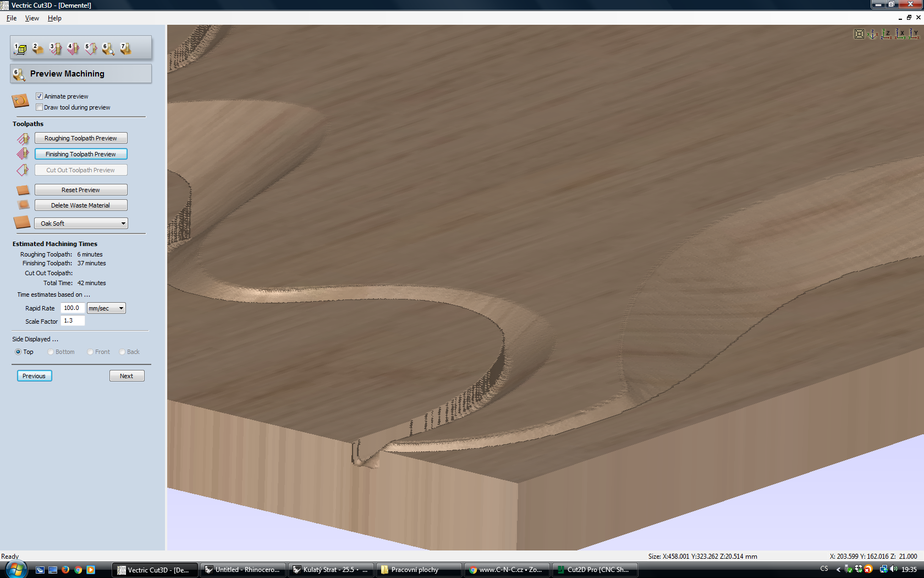Image resolution: width=924 pixels, height=578 pixels.
Task: View model down the Z axis
Action: click(x=886, y=34)
